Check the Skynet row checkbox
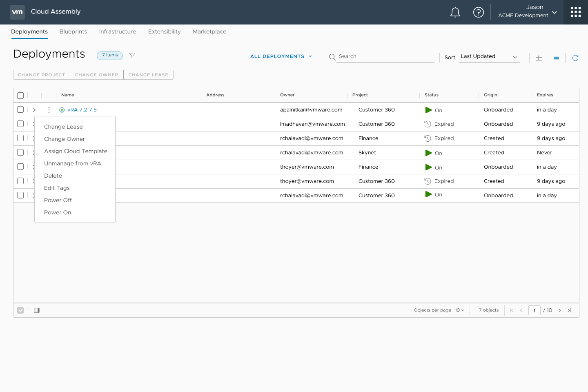Image resolution: width=588 pixels, height=392 pixels. pyautogui.click(x=20, y=152)
